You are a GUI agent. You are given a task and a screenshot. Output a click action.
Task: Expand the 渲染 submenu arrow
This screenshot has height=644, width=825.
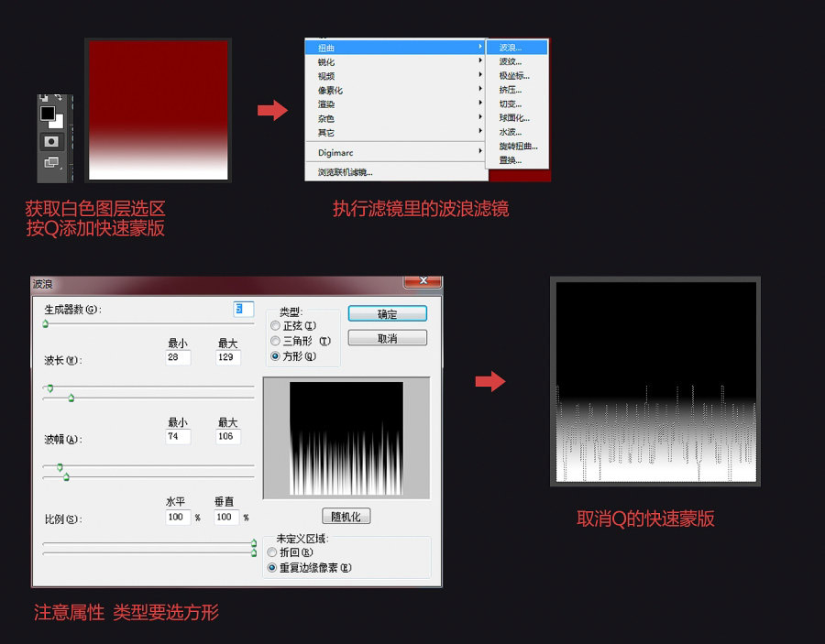tap(479, 103)
